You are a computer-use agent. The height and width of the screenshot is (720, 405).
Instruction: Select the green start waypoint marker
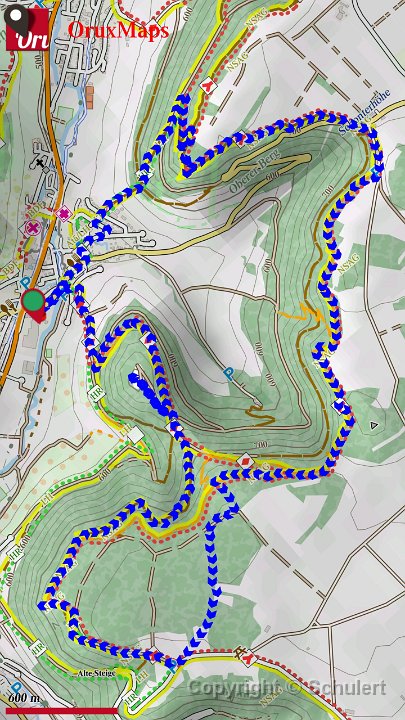tap(34, 303)
